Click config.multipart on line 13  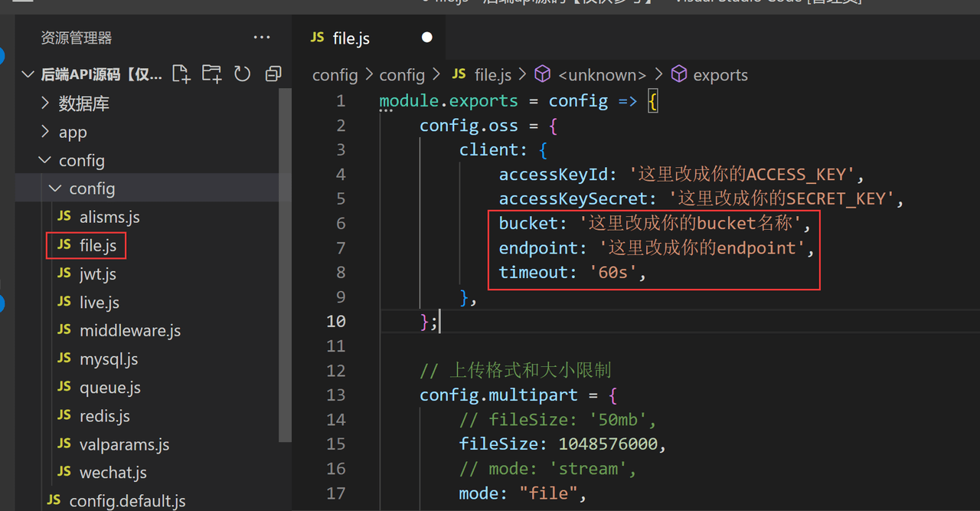[498, 395]
